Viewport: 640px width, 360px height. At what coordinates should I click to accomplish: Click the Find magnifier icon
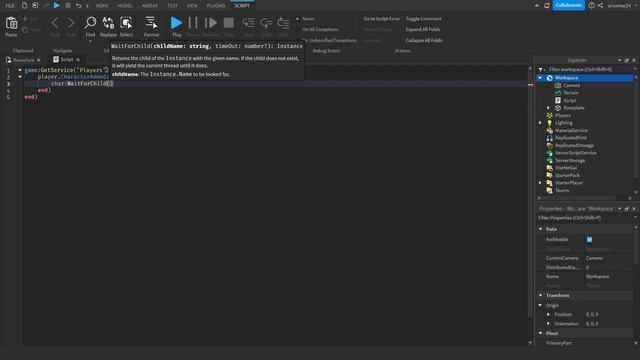90,23
